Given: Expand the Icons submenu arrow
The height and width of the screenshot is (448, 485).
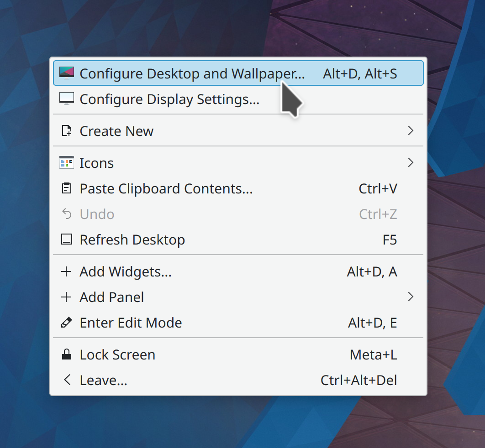Looking at the screenshot, I should pyautogui.click(x=410, y=163).
